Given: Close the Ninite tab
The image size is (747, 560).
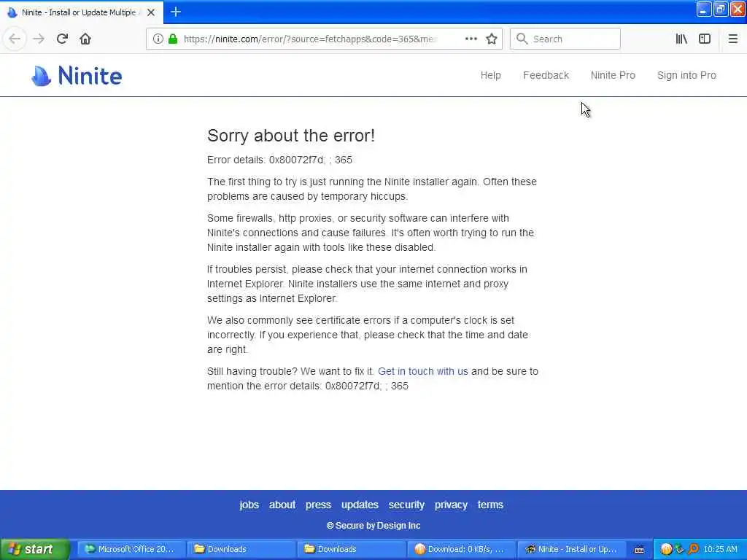Looking at the screenshot, I should (x=151, y=12).
